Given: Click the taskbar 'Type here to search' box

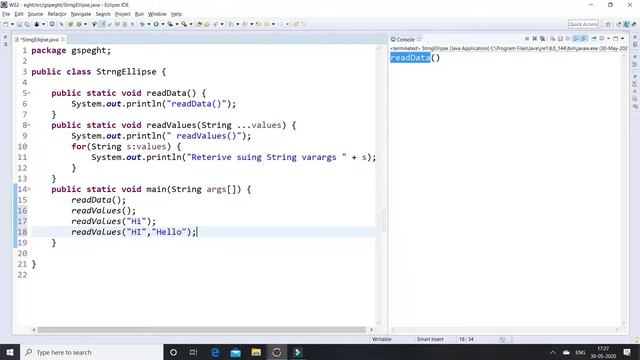Looking at the screenshot, I should pyautogui.click(x=91, y=352).
